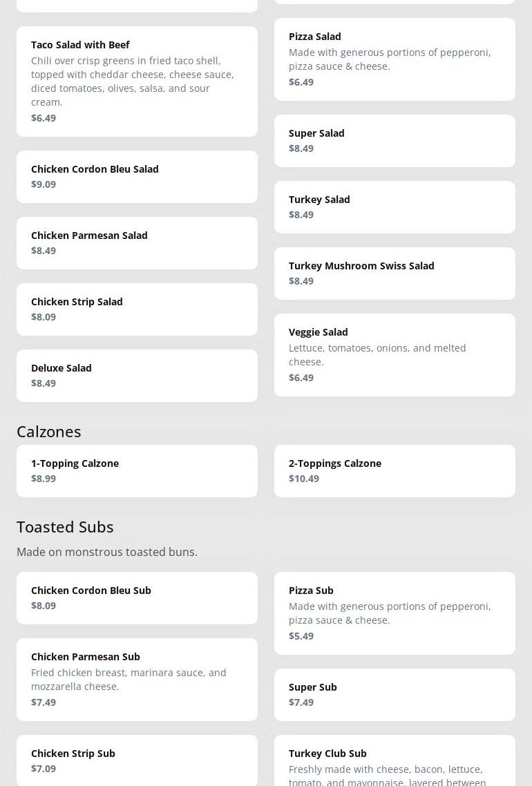
Task: Click the Chicken Strip Salad item
Action: point(137,309)
